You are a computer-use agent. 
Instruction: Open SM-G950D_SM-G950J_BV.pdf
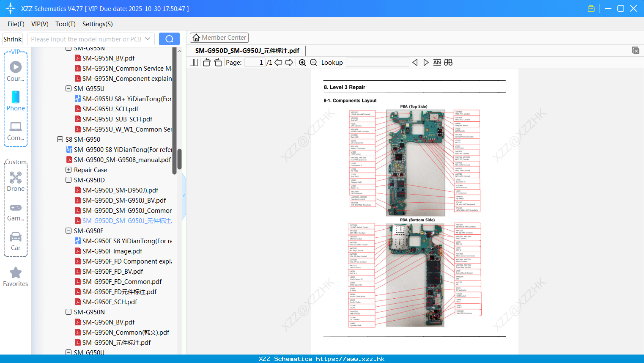124,200
